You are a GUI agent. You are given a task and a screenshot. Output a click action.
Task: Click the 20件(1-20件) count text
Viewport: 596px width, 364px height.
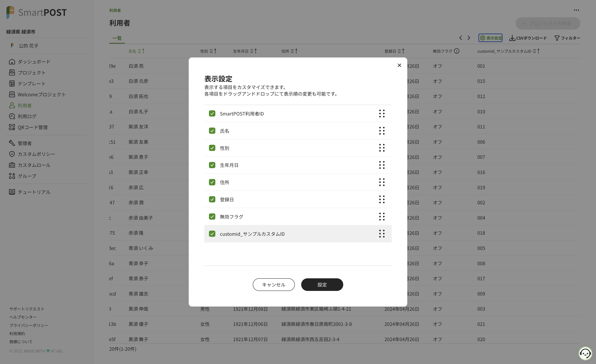pos(123,349)
